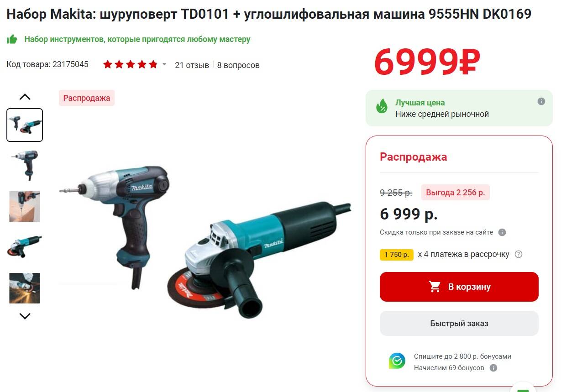Screen dimensions: 561x392
Task: Click the yellow 1 750 р. installment badge
Action: (397, 255)
